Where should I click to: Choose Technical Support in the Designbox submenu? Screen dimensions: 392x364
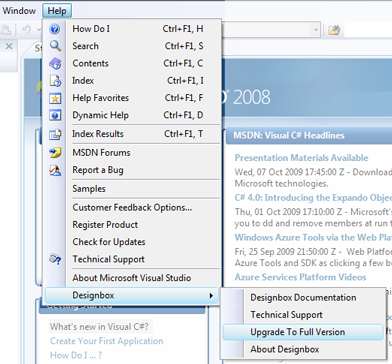coord(303,315)
